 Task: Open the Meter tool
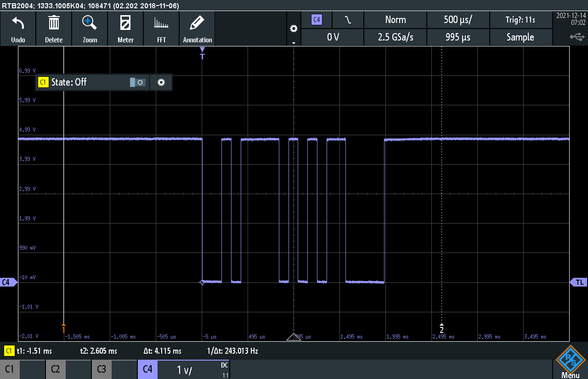[x=125, y=29]
